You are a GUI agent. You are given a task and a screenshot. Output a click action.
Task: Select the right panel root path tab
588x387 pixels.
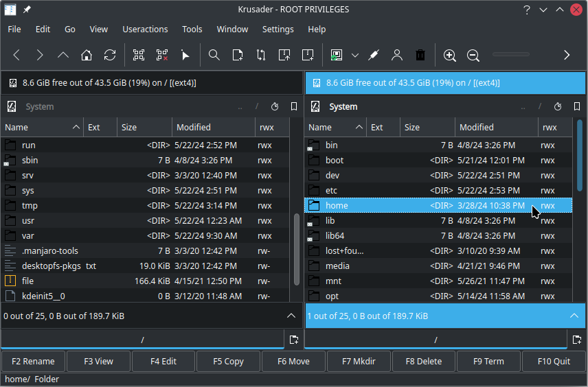coord(436,340)
